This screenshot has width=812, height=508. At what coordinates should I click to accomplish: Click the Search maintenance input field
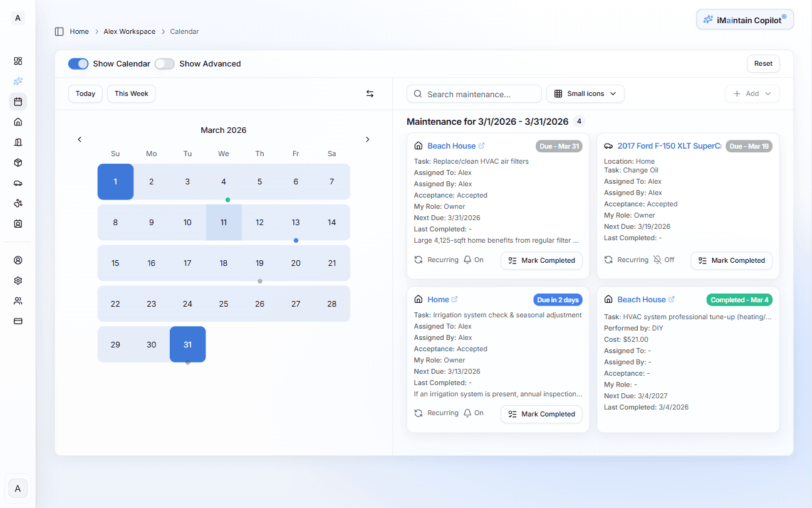tap(474, 93)
